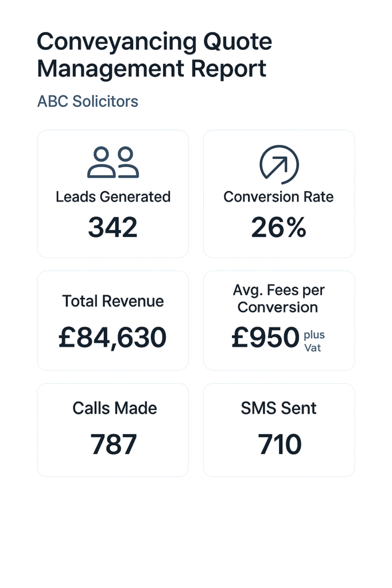392x588 pixels.
Task: Click the word Quote in title
Action: point(238,41)
